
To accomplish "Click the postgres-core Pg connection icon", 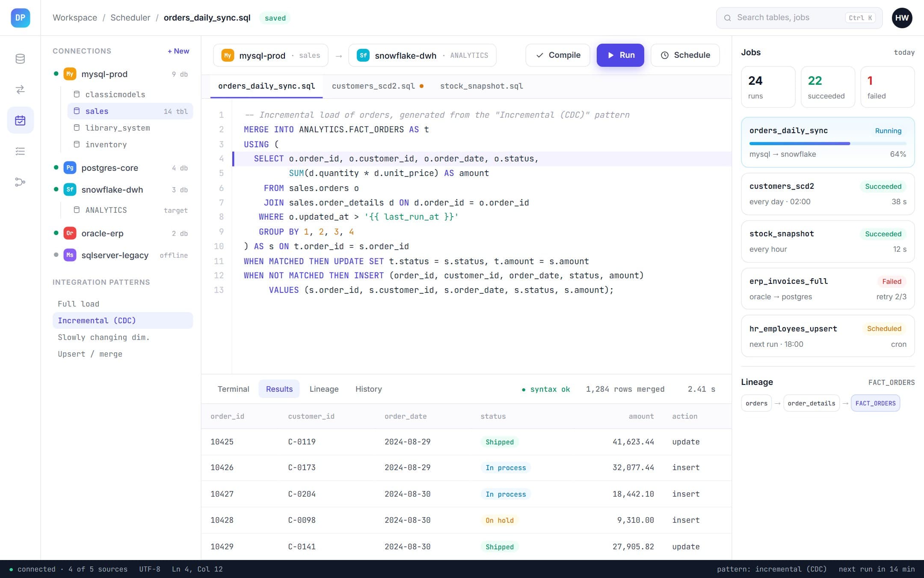I will (x=70, y=168).
